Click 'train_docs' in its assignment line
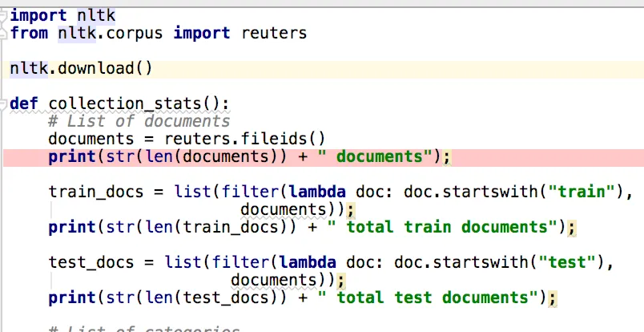644x332 pixels. (x=96, y=192)
